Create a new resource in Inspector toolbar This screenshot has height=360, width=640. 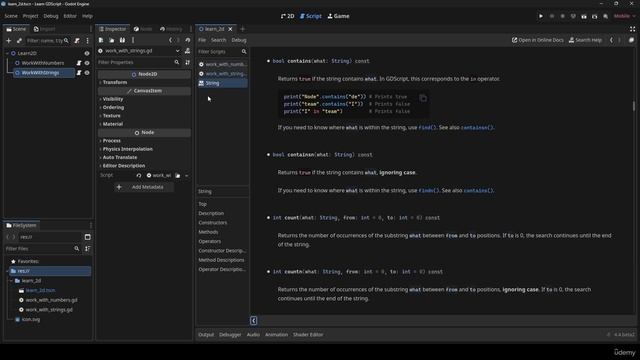point(101,40)
